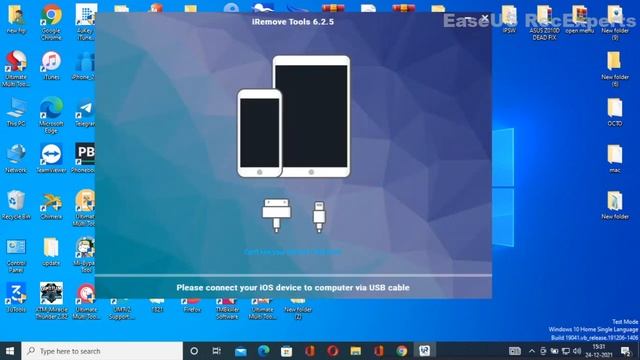Select the 'update' folder on desktop
The width and height of the screenshot is (640, 360).
pyautogui.click(x=51, y=251)
